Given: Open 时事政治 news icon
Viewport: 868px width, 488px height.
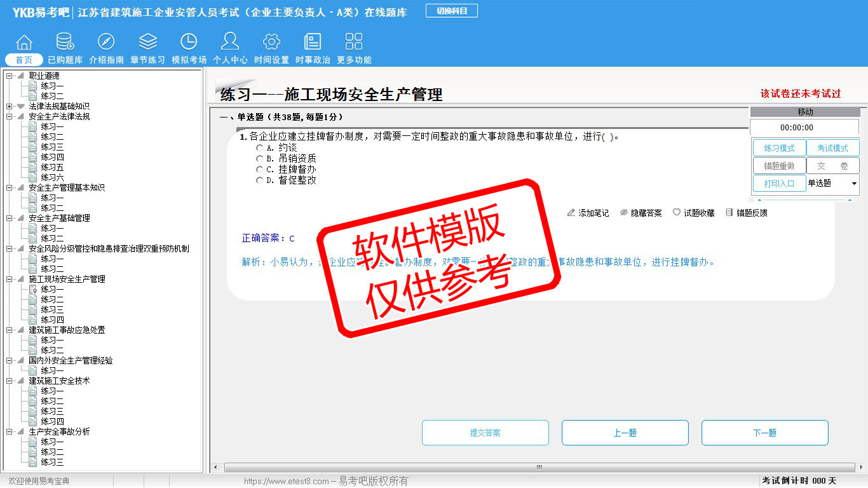Looking at the screenshot, I should pos(313,43).
